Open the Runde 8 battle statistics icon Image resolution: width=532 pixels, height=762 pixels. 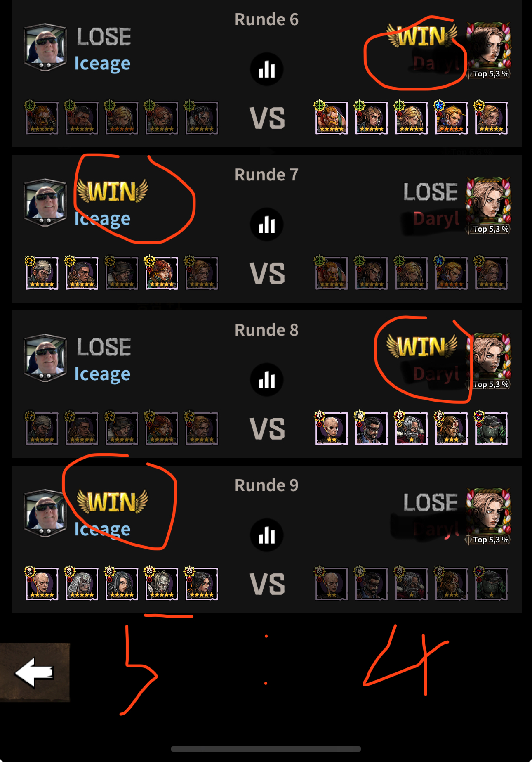click(266, 379)
